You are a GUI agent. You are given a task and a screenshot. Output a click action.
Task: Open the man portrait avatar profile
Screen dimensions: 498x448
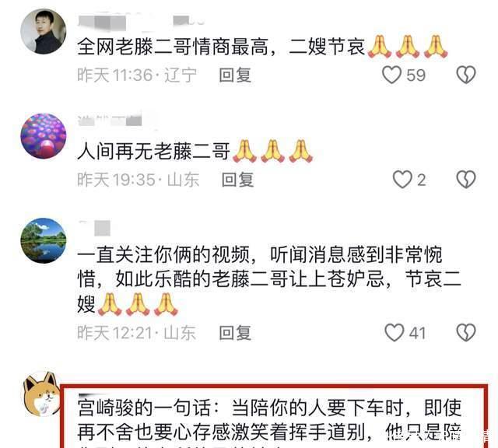click(x=44, y=31)
